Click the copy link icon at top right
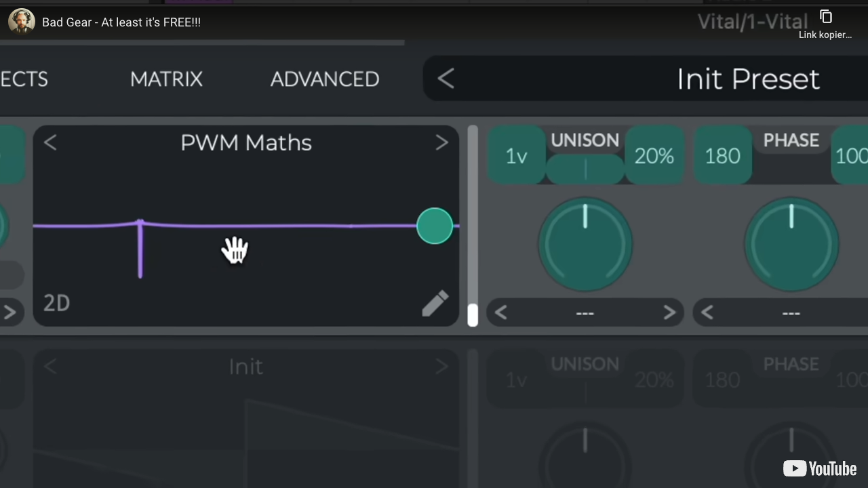The image size is (868, 488). pos(826,16)
